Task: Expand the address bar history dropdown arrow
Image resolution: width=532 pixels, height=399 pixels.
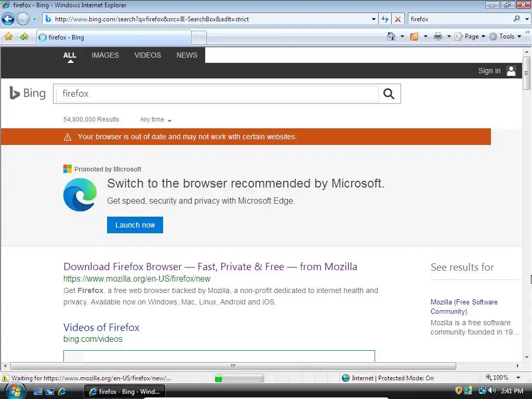Action: click(x=374, y=19)
